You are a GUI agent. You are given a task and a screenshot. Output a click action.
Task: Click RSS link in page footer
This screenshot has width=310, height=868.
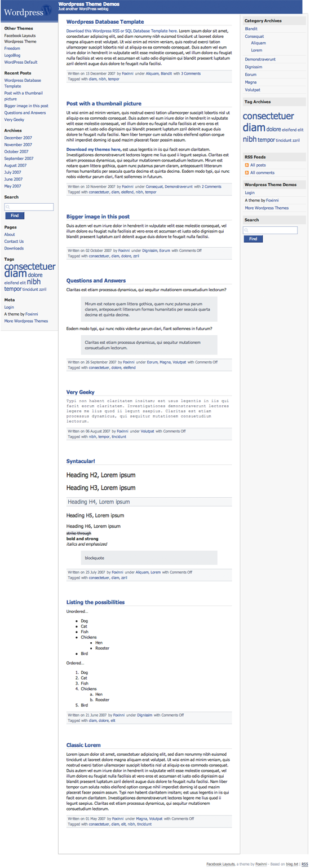pyautogui.click(x=304, y=864)
